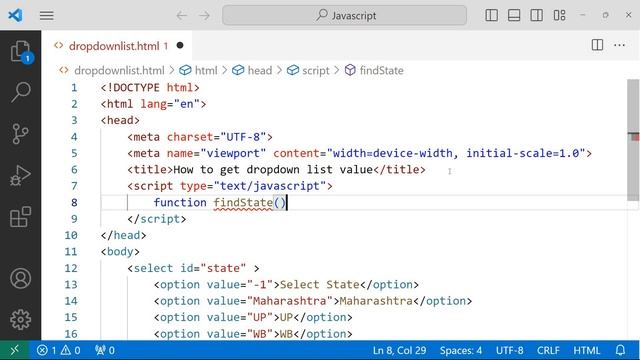The height and width of the screenshot is (360, 640).
Task: Toggle the bottom panel layout icon
Action: pyautogui.click(x=514, y=16)
